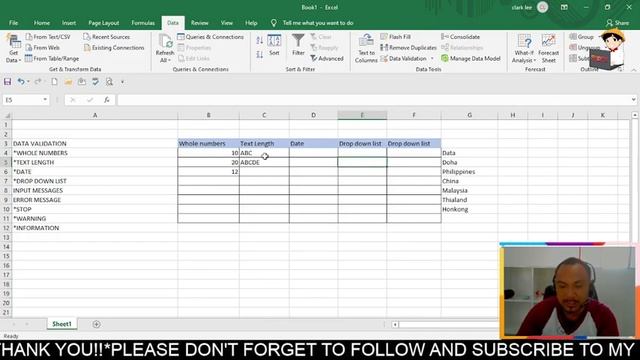Collapse the ribbon
This screenshot has width=640, height=360.
pos(633,70)
